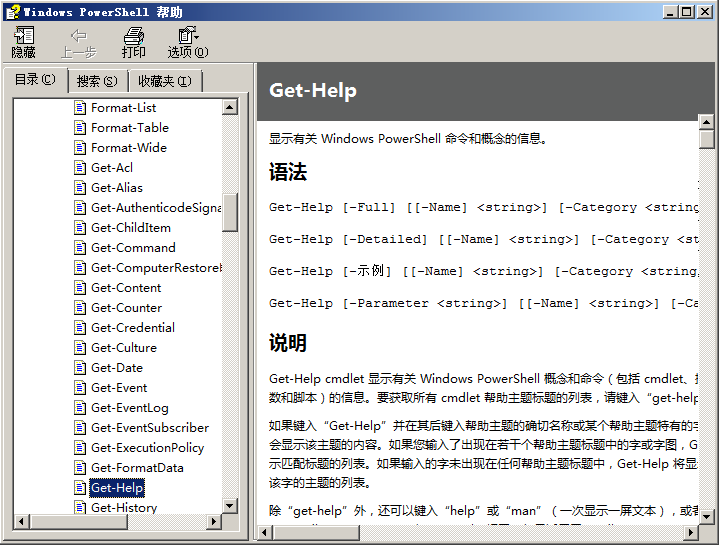Select the Get-Date topic
719x545 pixels.
117,368
